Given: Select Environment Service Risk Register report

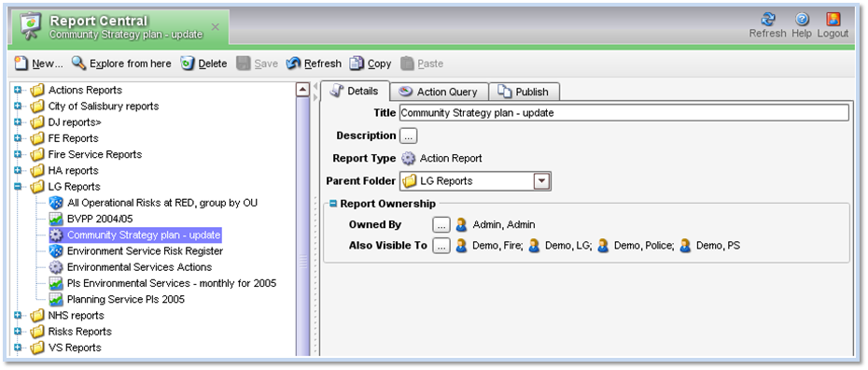Looking at the screenshot, I should coord(145,251).
